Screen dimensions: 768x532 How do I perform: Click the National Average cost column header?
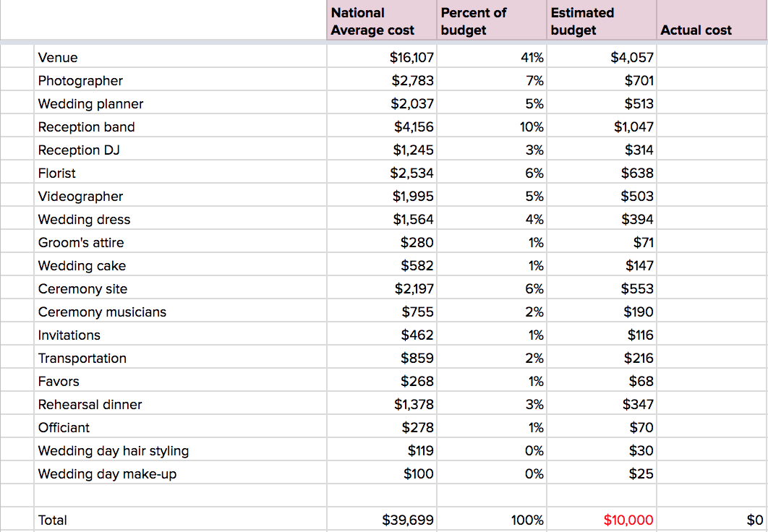tap(382, 21)
